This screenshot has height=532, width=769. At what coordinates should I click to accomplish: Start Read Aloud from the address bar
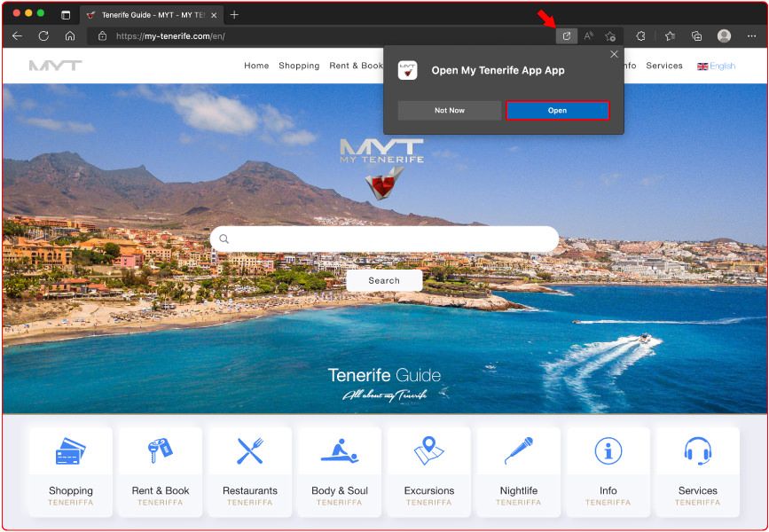(588, 36)
